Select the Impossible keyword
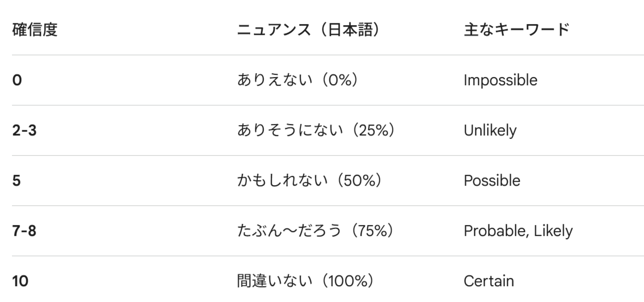Image resolution: width=644 pixels, height=302 pixels. [x=500, y=80]
